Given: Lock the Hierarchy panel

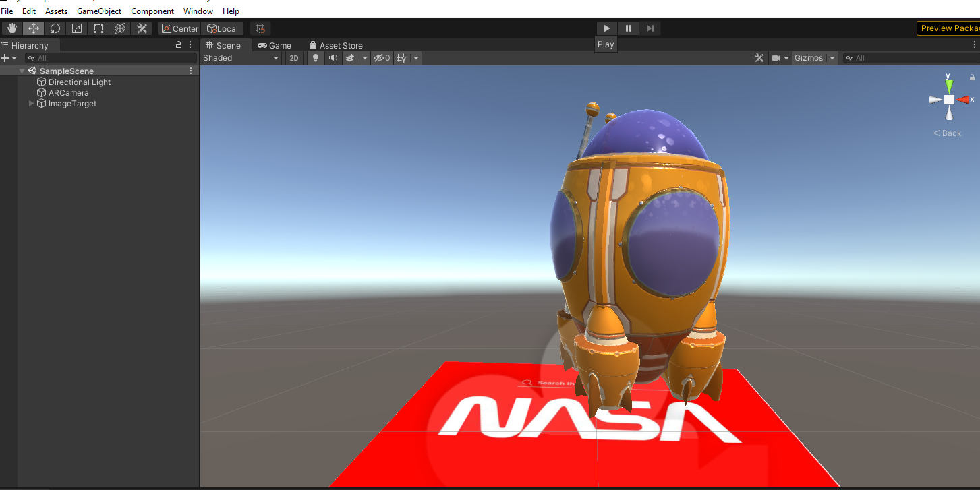Looking at the screenshot, I should [x=179, y=45].
